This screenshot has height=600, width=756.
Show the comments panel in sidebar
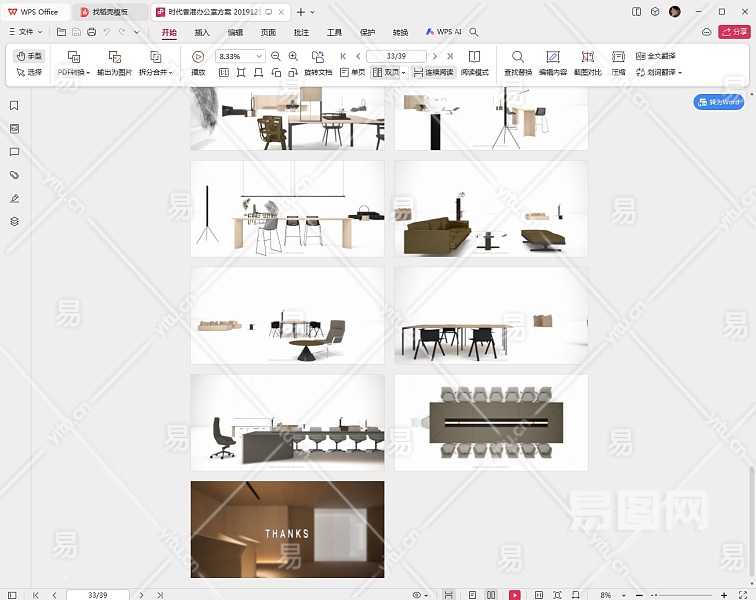14,152
